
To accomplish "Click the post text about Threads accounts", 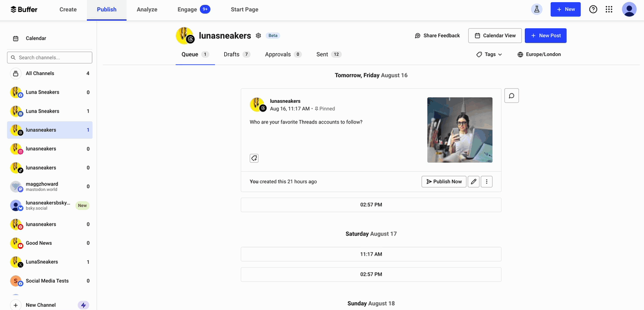I will pyautogui.click(x=306, y=122).
